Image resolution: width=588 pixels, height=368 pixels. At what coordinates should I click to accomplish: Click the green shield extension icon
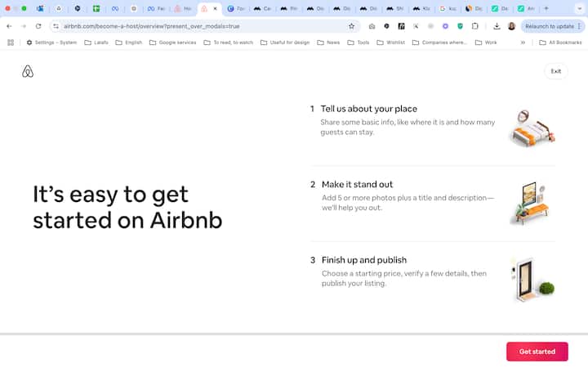(460, 26)
